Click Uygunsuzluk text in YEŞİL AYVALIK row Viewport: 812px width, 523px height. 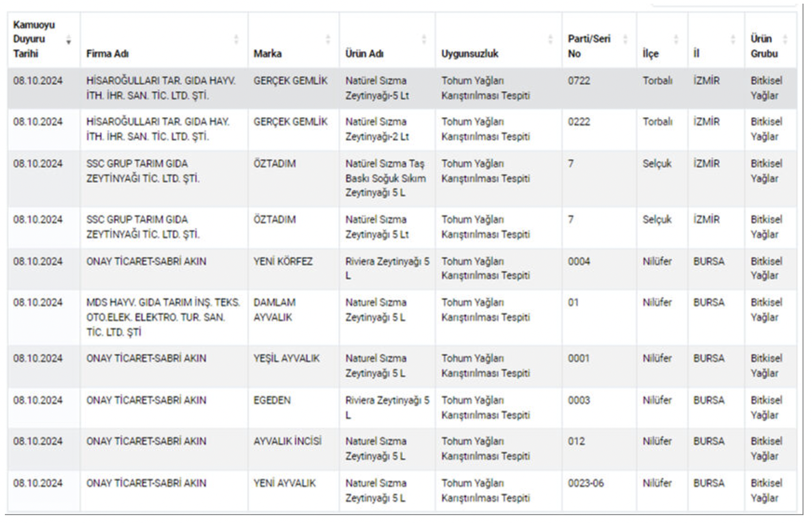(486, 365)
